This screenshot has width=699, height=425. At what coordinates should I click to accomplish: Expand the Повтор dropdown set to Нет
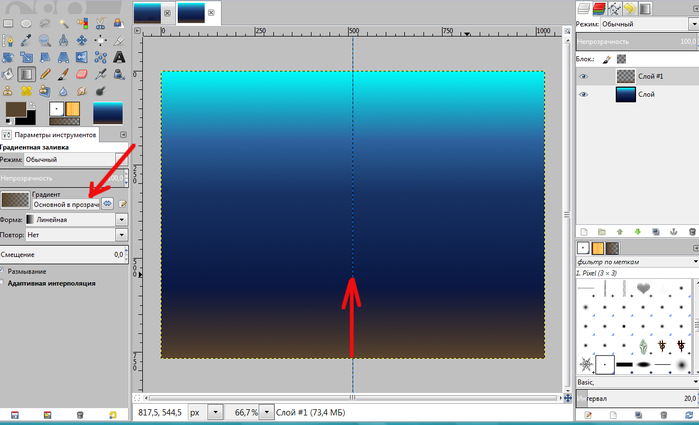pyautogui.click(x=76, y=234)
